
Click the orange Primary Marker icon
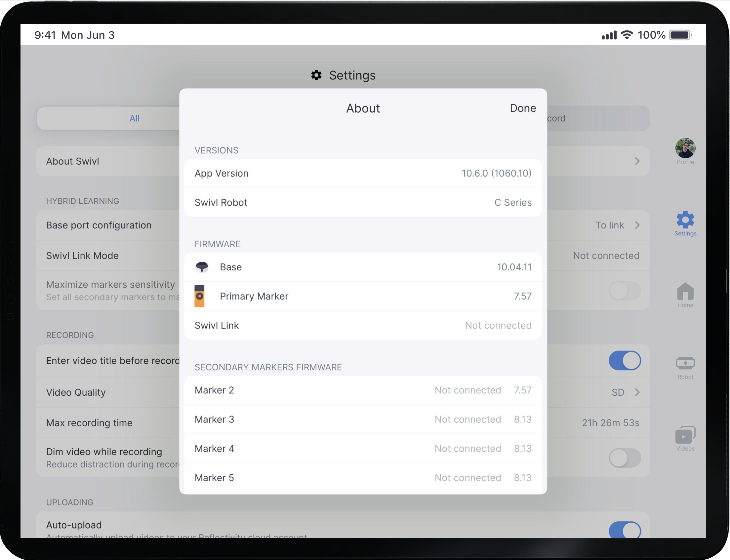(x=199, y=296)
